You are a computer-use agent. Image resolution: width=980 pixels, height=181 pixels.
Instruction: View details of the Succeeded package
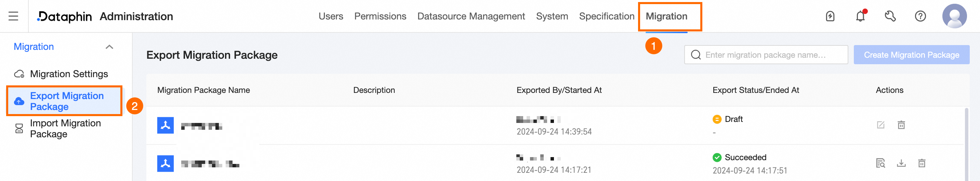pyautogui.click(x=881, y=163)
